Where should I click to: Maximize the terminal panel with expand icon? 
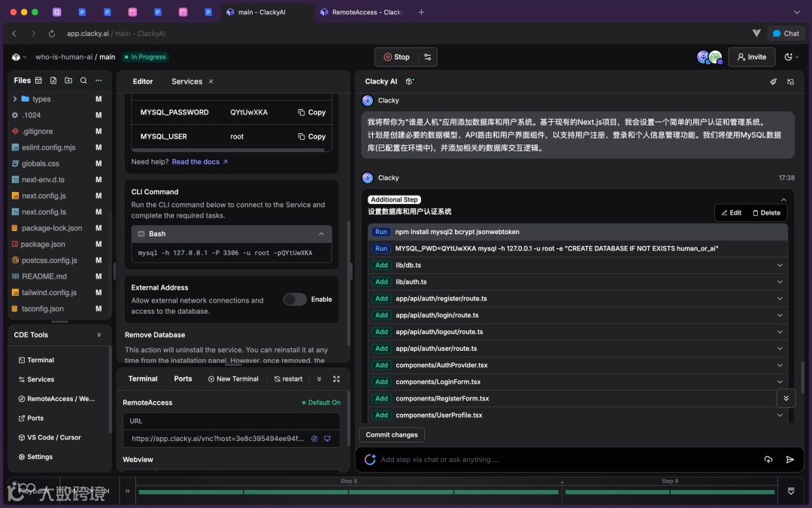click(x=337, y=379)
